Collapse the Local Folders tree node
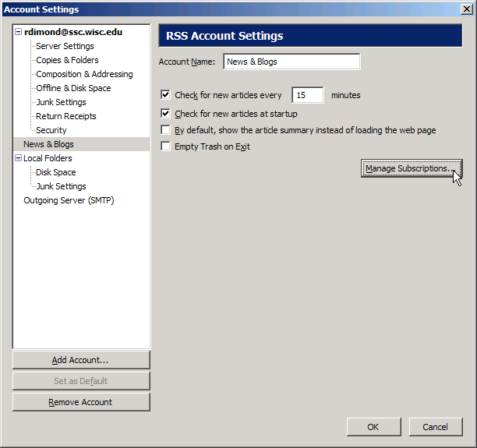The height and width of the screenshot is (448, 477). 18,158
